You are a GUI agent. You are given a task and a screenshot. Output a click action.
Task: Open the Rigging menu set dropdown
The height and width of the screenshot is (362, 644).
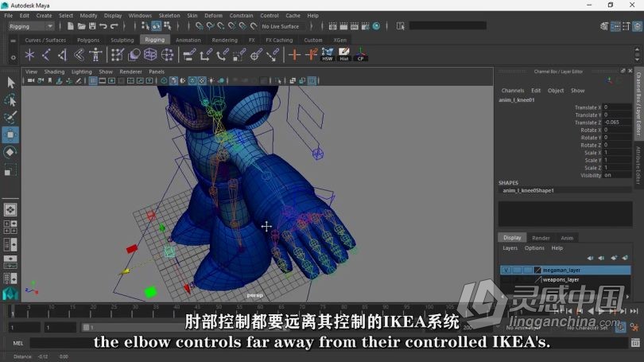pos(31,26)
